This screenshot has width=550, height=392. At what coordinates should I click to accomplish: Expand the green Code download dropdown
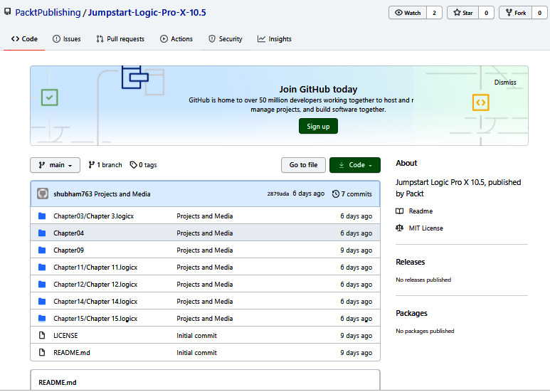[355, 165]
